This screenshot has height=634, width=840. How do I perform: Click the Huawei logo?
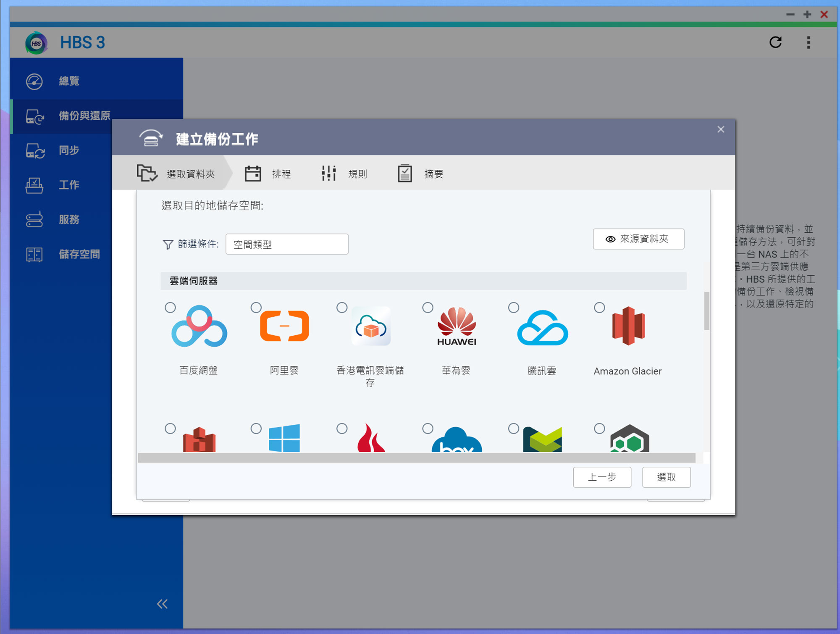(457, 326)
